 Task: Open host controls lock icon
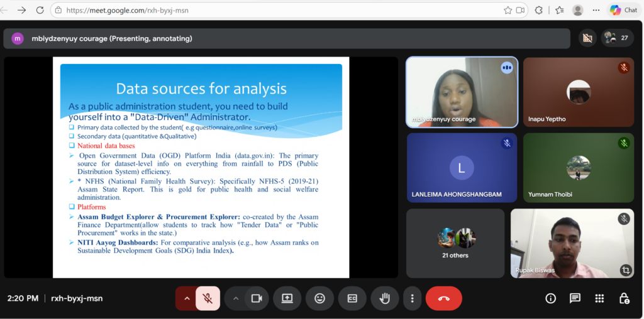pyautogui.click(x=624, y=298)
